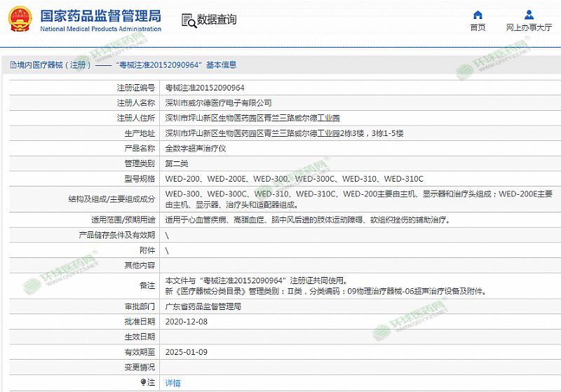Screen dimensions: 561x392
Task: Open the 首页 text link
Action: 478,28
